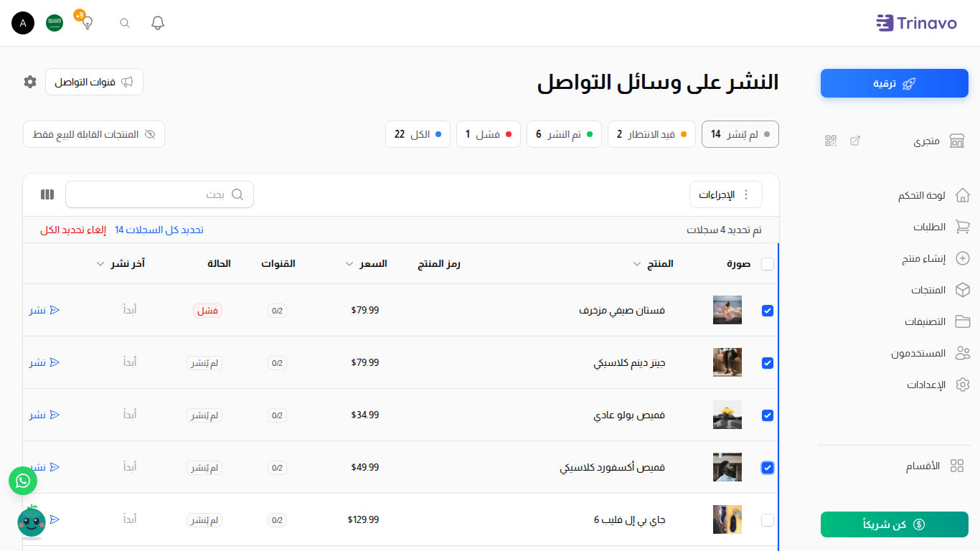This screenshot has height=551, width=980.
Task: Click نشر for جينز دينم كلاسيكي
Action: [44, 362]
